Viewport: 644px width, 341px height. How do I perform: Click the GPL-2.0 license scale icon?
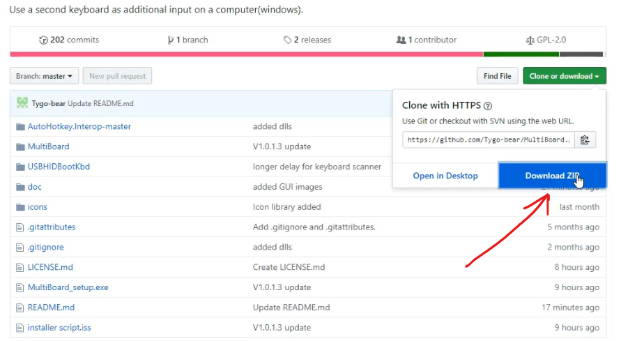pos(530,40)
